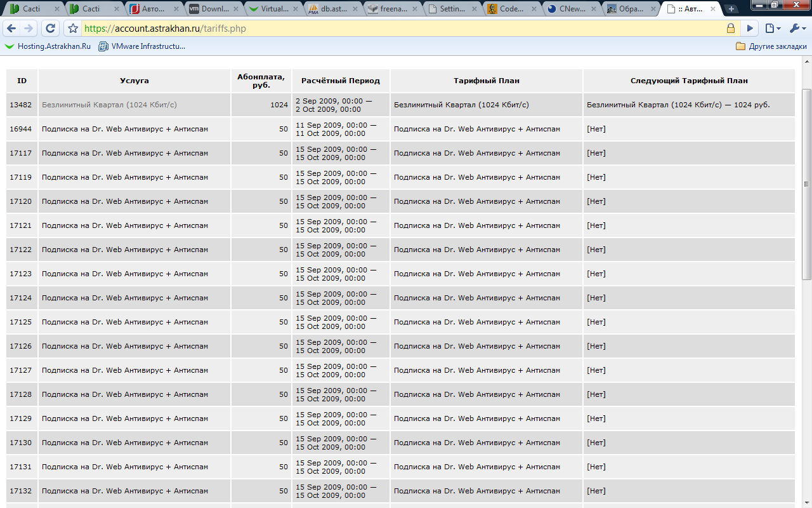
Task: Bookmark this page with the star icon
Action: (x=73, y=29)
